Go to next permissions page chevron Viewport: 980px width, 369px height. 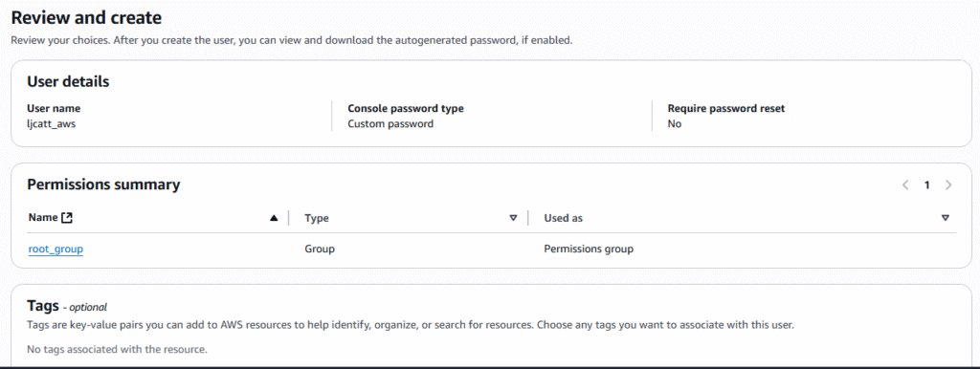948,184
